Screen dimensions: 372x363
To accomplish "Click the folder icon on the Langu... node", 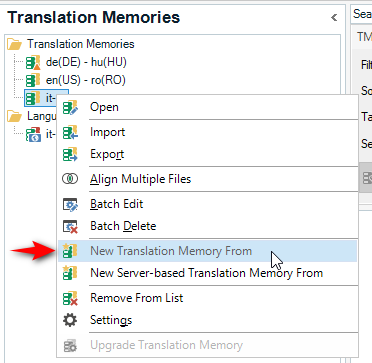I will click(15, 116).
